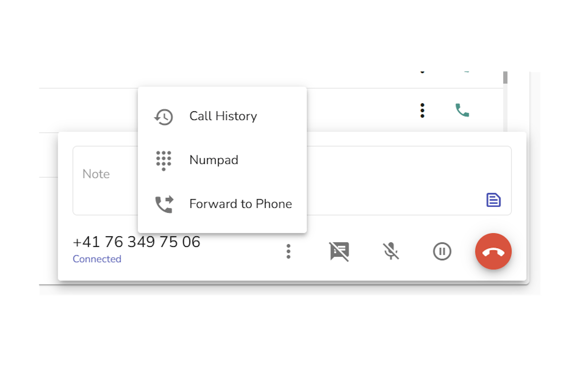Click the partially visible upper row menu dots
588x366 pixels.
(x=422, y=72)
